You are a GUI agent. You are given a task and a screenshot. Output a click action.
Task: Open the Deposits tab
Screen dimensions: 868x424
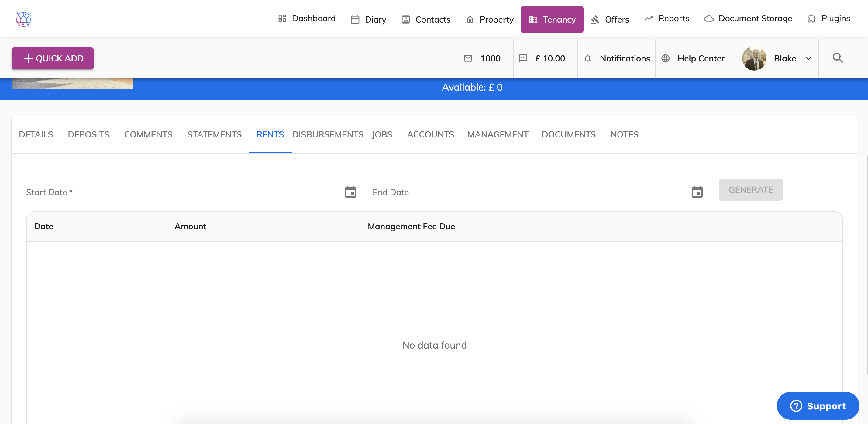pos(89,134)
